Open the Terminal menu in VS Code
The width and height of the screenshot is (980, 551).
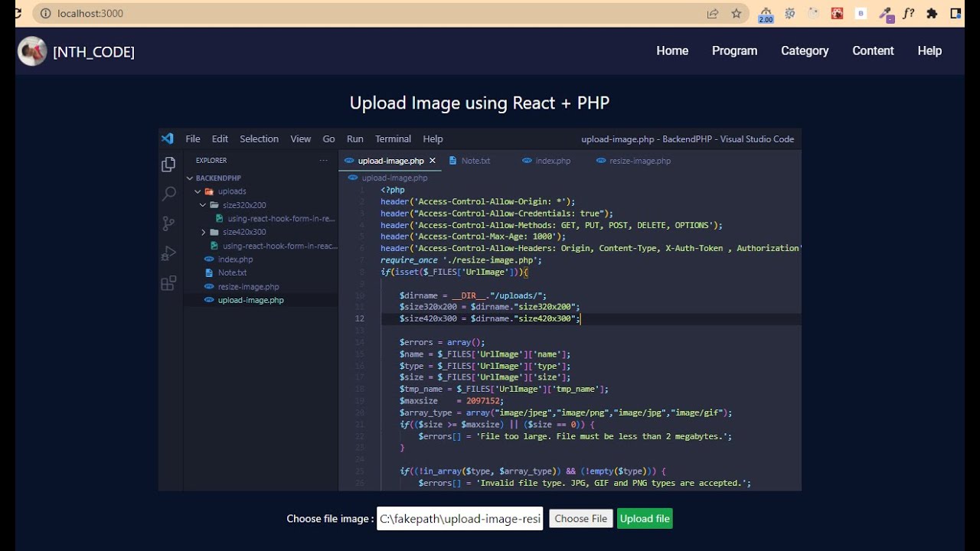pos(394,139)
